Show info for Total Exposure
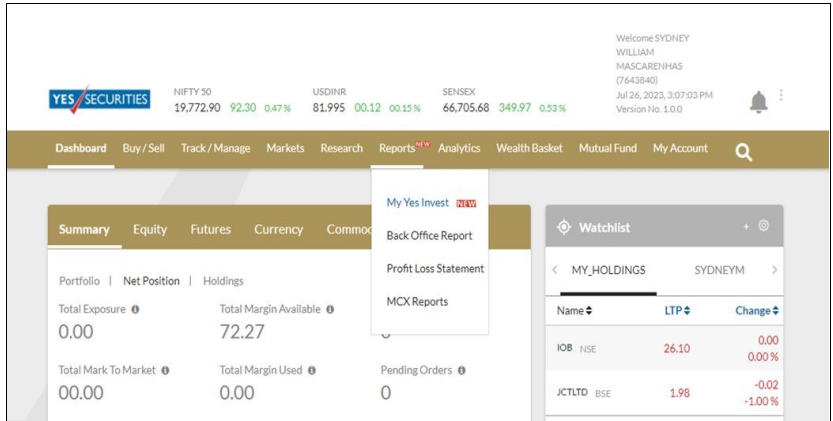The image size is (833, 421). coord(135,309)
